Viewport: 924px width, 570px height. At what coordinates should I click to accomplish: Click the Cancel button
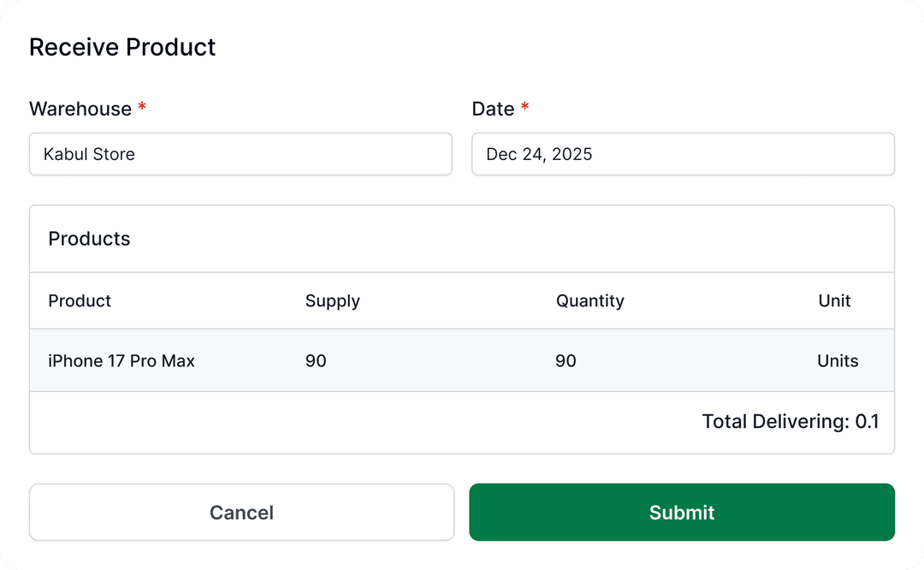click(241, 513)
